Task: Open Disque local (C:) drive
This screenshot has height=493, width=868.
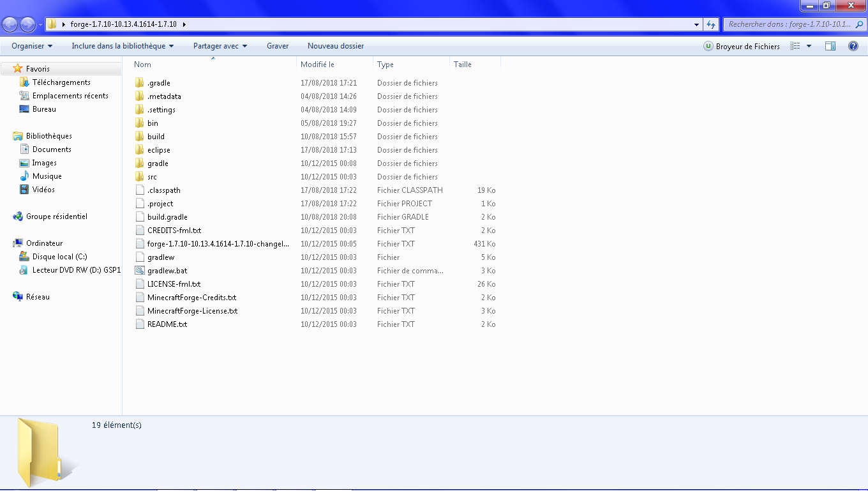Action: [x=59, y=257]
